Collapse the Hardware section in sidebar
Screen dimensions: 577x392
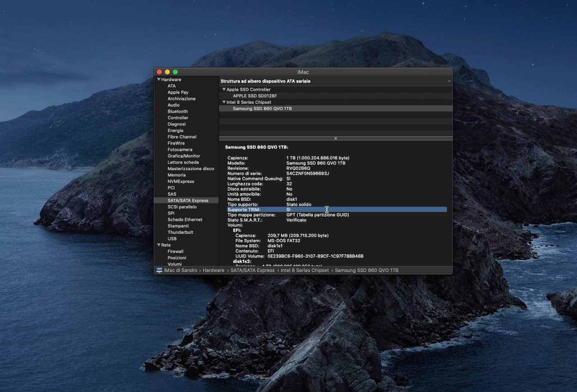(x=159, y=80)
